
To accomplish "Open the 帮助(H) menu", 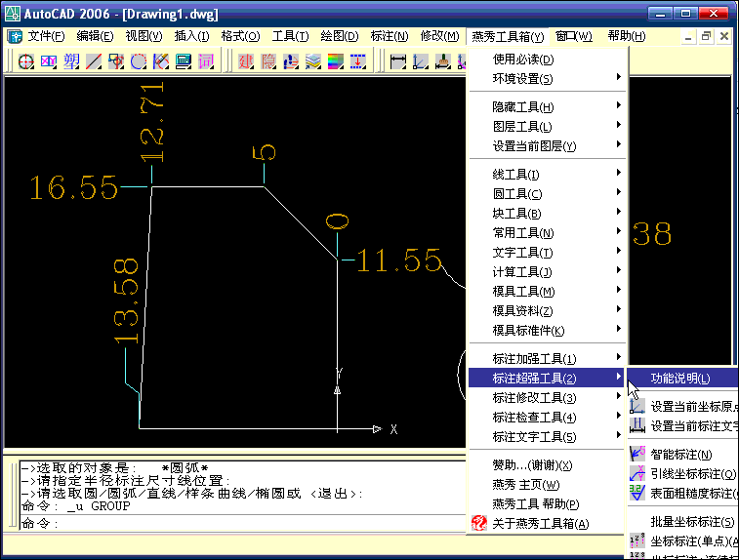I will [626, 36].
